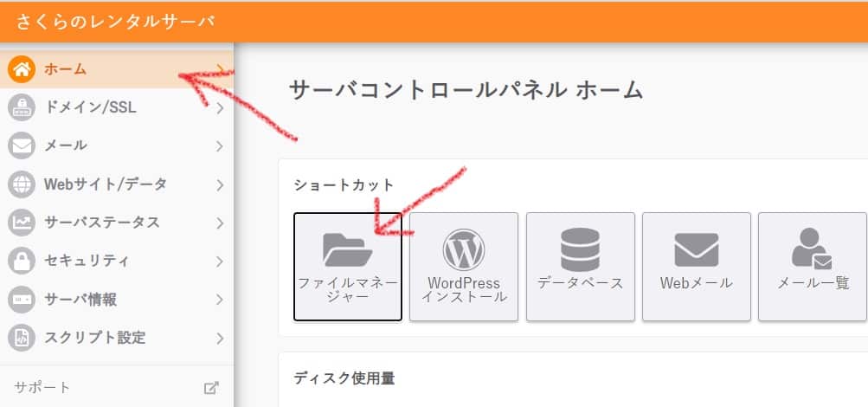The image size is (868, 407).
Task: Open the File Manager shortcut
Action: (347, 266)
